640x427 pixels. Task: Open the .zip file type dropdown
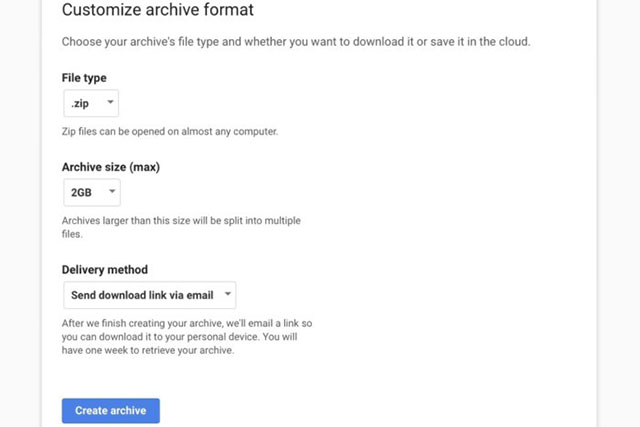coord(90,103)
